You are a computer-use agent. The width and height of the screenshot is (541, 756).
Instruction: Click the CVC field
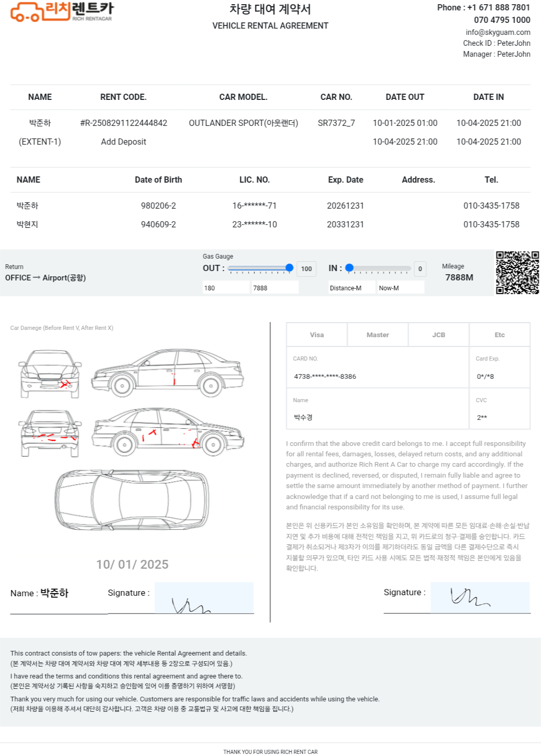click(x=499, y=417)
